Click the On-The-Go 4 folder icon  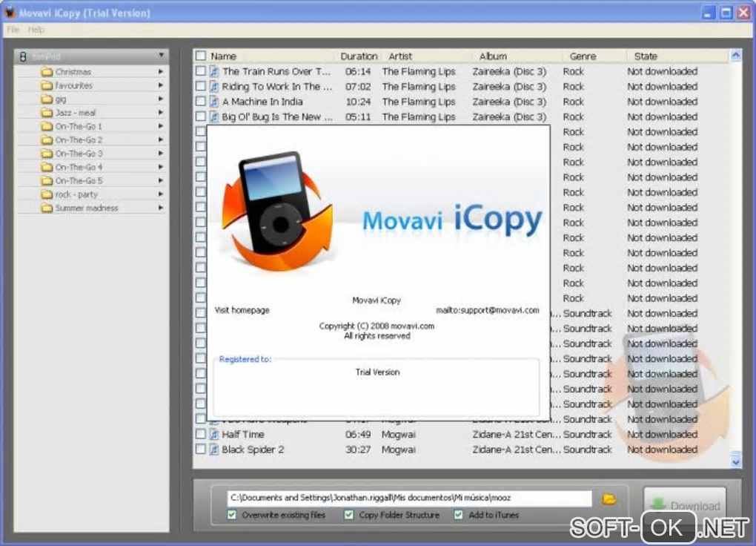tap(47, 167)
